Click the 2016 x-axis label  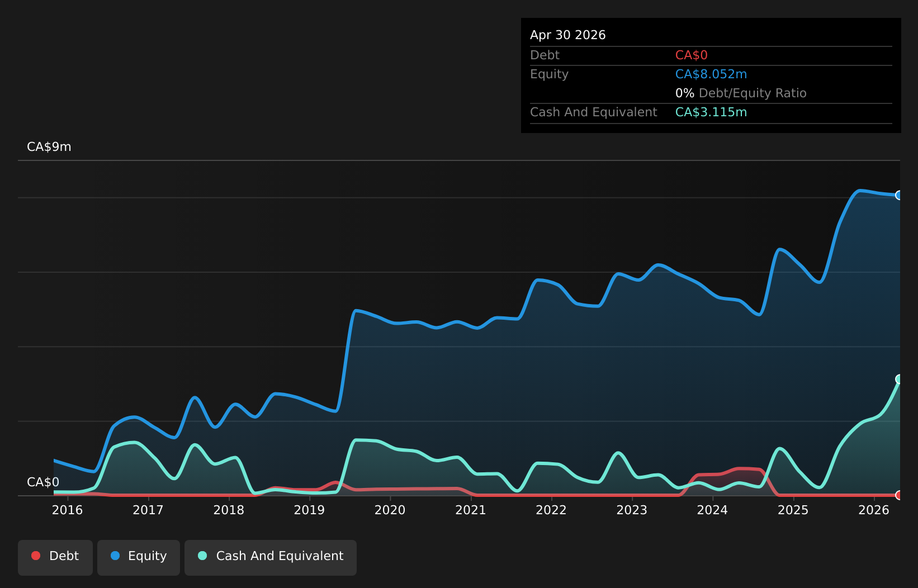coord(68,510)
